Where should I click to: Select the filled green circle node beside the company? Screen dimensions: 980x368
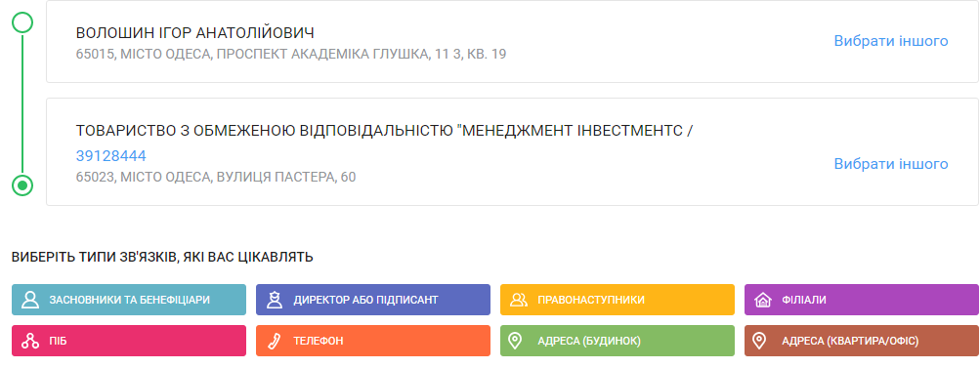[x=22, y=184]
